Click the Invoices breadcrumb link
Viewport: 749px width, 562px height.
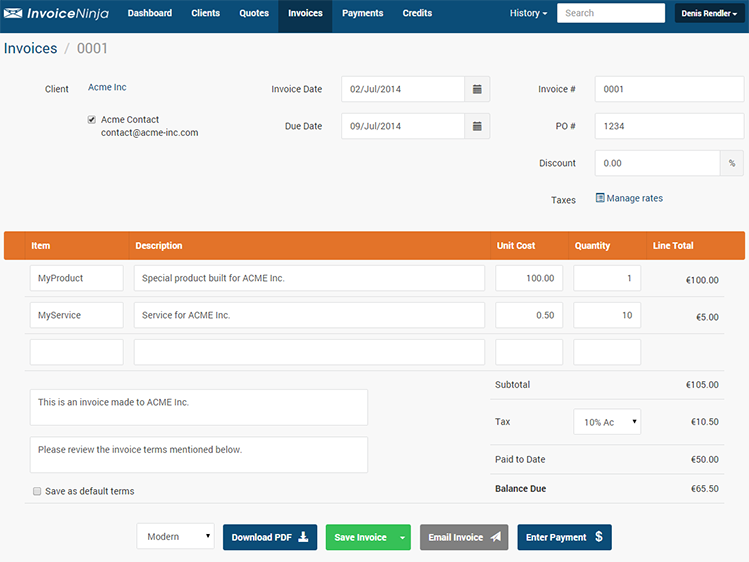(x=30, y=48)
